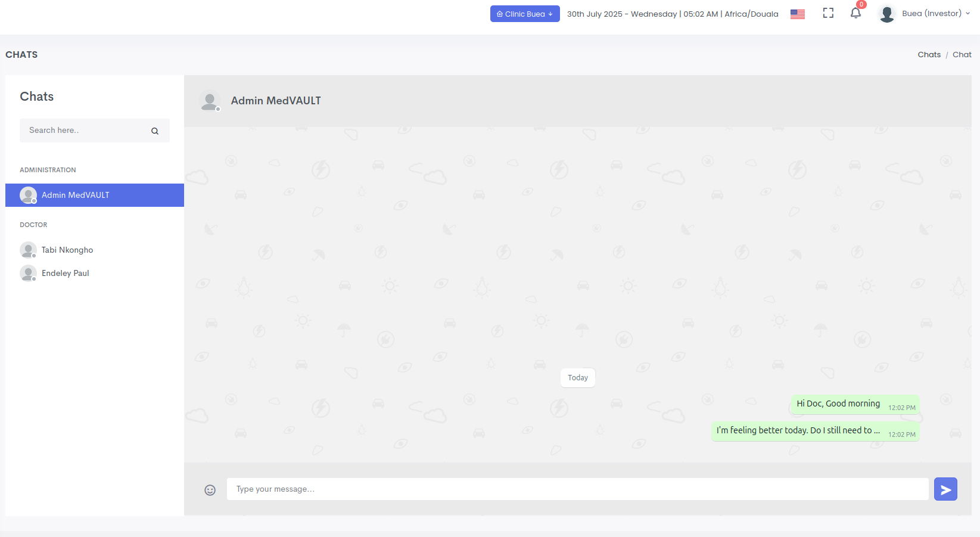Screen dimensions: 980x537
Task: Open the Clinic Buea selector
Action: tap(524, 13)
